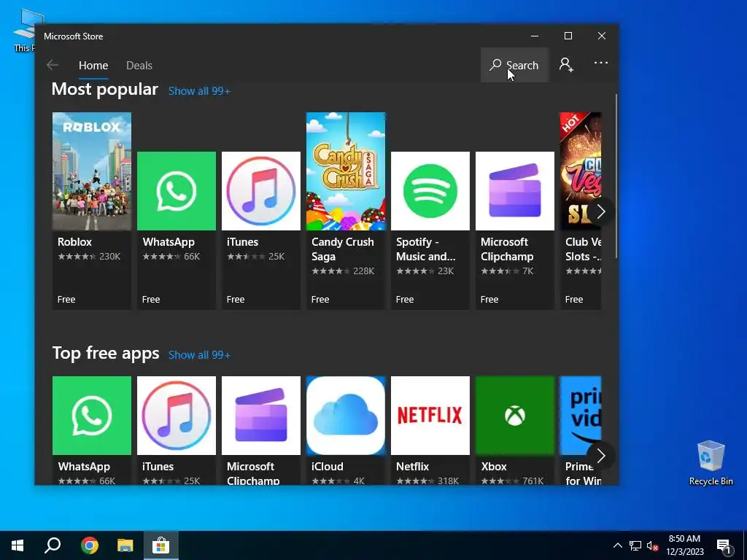Select the This PC desktop icon

pyautogui.click(x=25, y=30)
